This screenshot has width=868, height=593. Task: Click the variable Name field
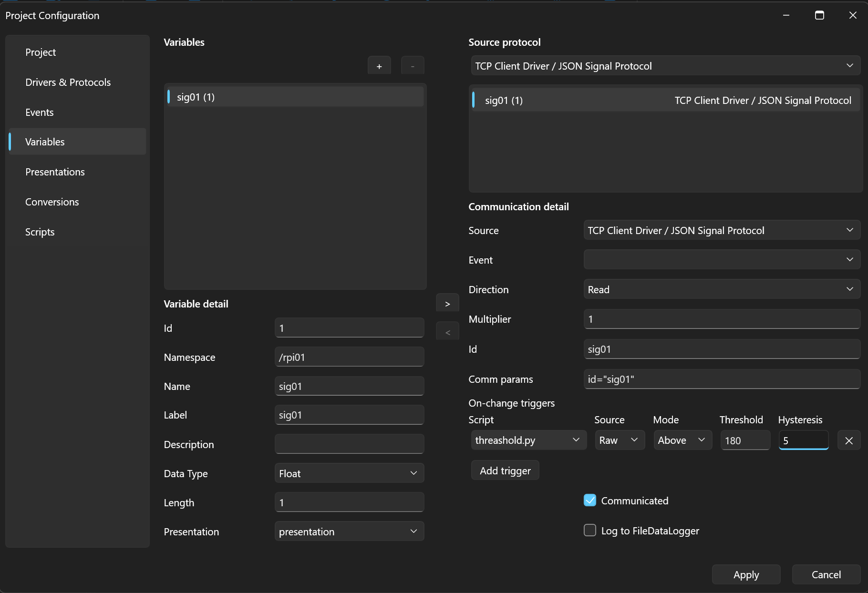(349, 386)
